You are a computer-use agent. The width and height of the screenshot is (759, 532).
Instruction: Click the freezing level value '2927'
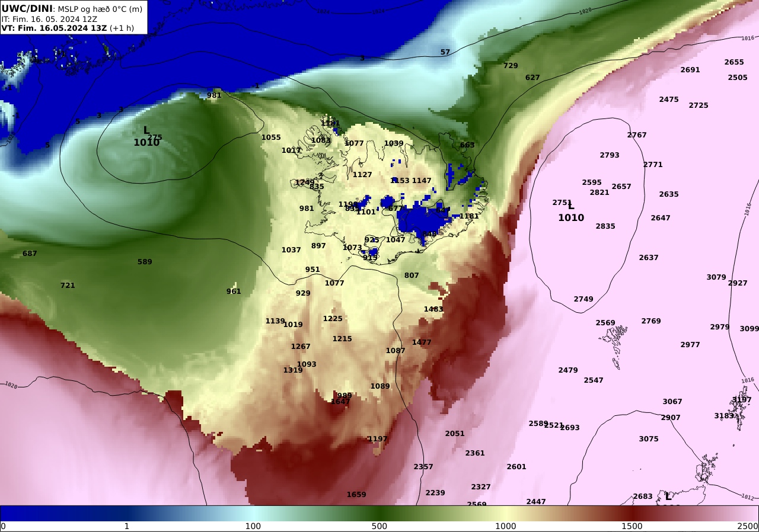738,283
